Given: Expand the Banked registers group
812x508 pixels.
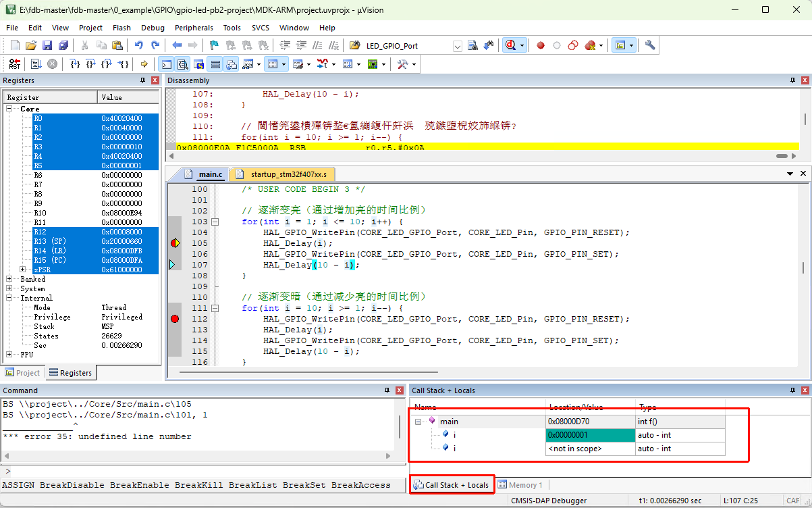Looking at the screenshot, I should click(x=9, y=279).
